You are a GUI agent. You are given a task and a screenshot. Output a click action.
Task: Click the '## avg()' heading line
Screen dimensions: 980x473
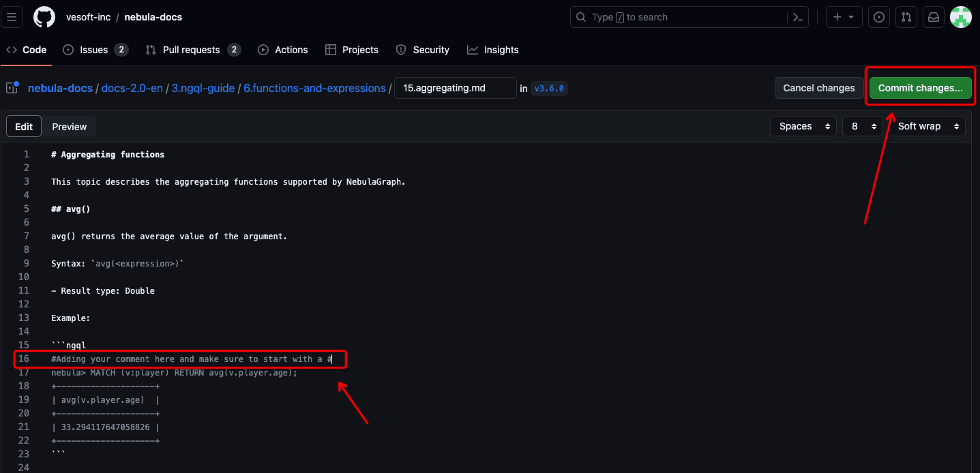pos(71,209)
